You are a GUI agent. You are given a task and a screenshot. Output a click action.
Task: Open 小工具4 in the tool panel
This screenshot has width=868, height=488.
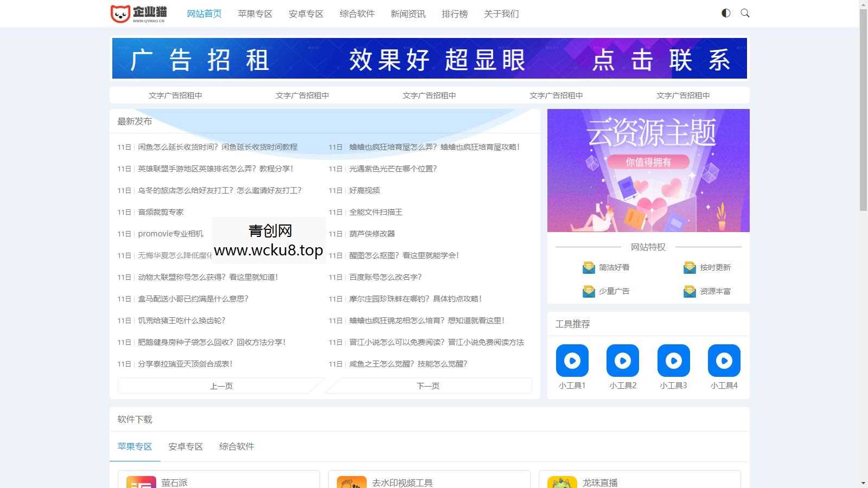(x=724, y=360)
